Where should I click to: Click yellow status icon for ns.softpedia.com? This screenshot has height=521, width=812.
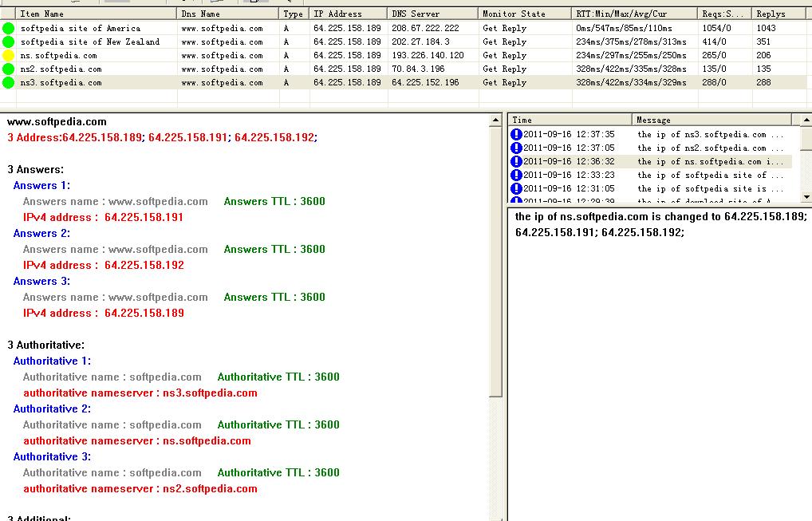(8, 55)
